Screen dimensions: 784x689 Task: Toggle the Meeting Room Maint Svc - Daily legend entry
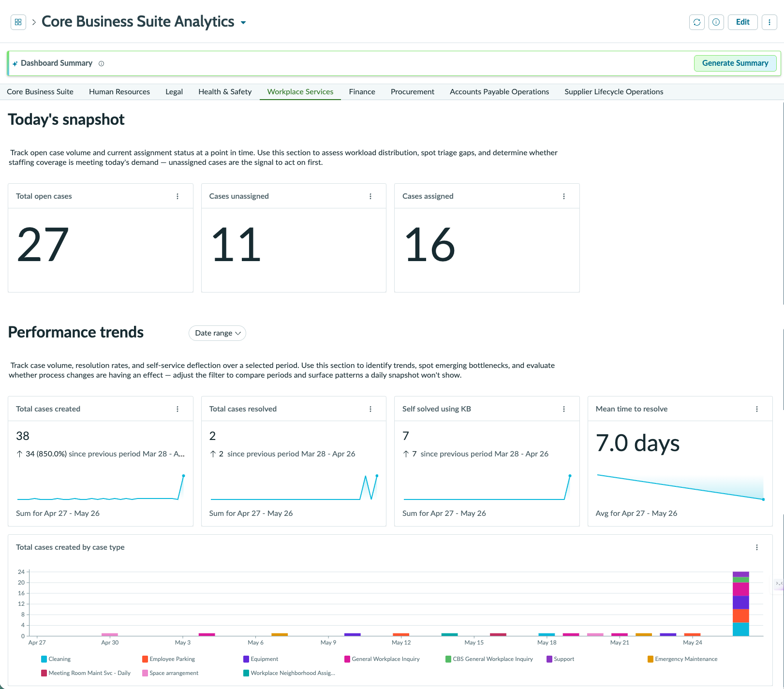(x=86, y=673)
